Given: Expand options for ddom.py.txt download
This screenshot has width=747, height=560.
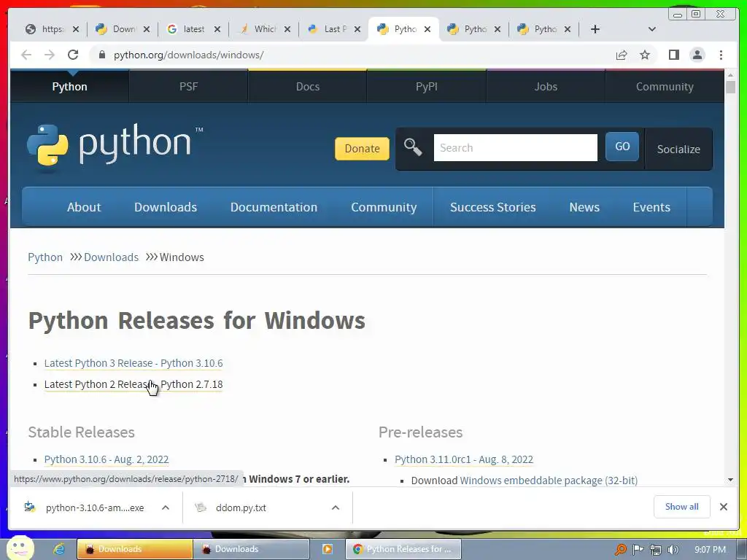Looking at the screenshot, I should pos(336,507).
